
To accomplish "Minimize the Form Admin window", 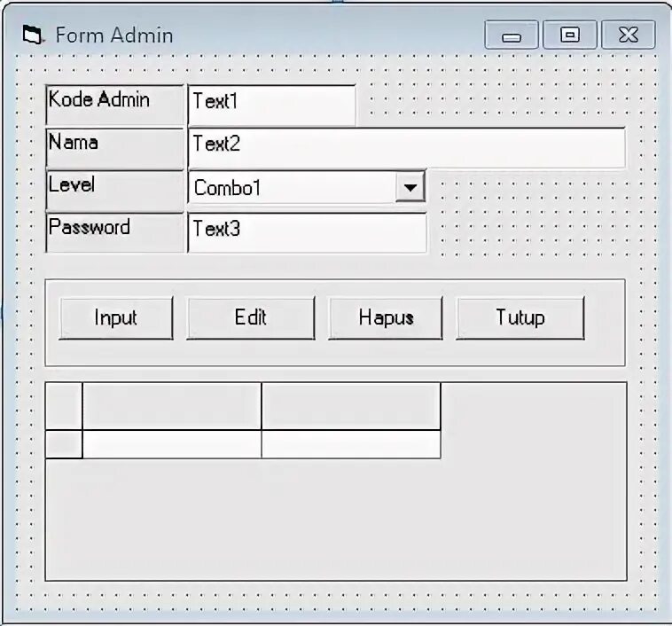I will (x=512, y=35).
